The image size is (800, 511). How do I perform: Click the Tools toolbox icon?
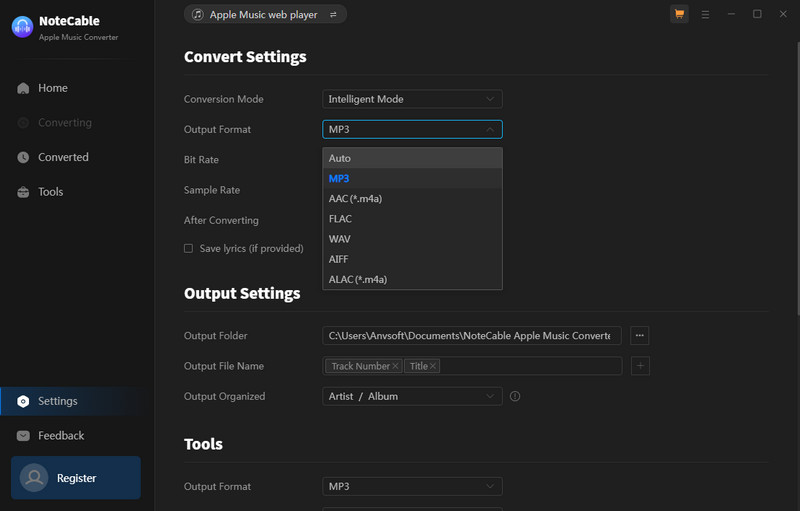pyautogui.click(x=23, y=192)
